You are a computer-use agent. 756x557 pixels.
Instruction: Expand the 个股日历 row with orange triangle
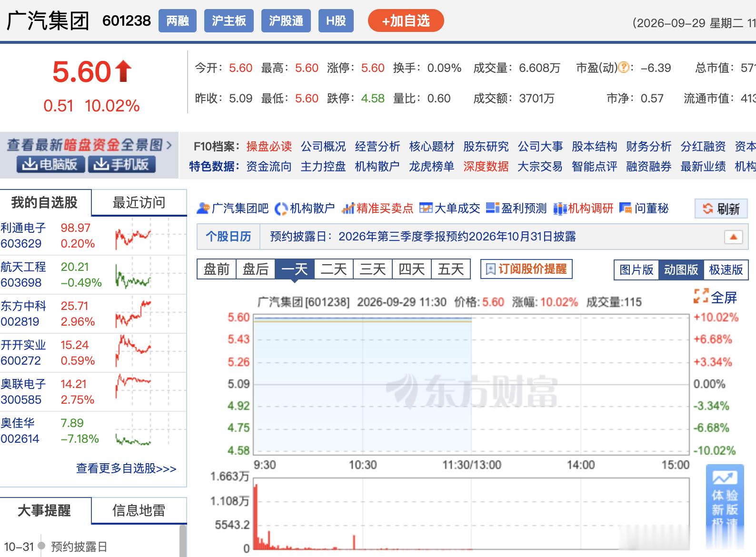click(x=733, y=237)
